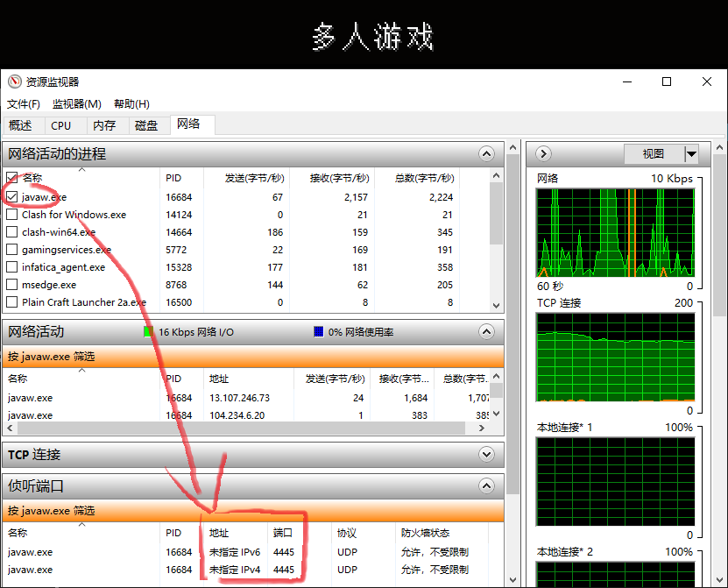The width and height of the screenshot is (728, 588).
Task: Expand the TCP 连接 section
Action: click(486, 454)
